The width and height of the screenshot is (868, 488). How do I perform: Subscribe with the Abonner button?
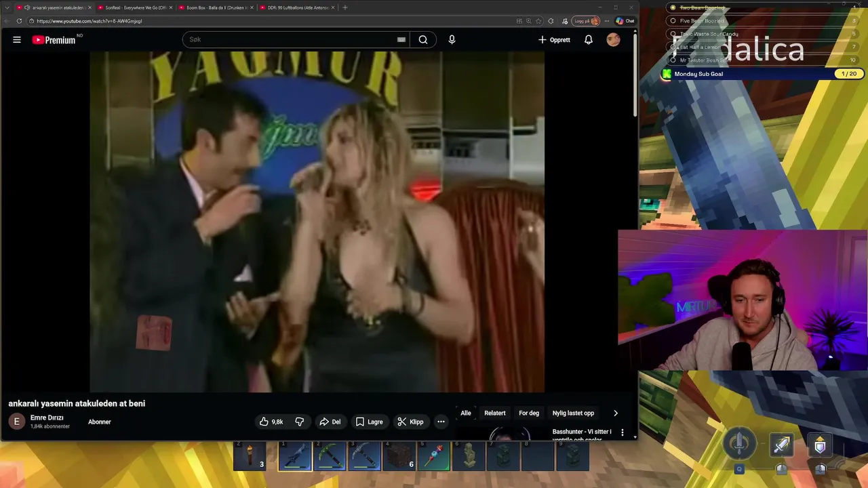point(100,422)
